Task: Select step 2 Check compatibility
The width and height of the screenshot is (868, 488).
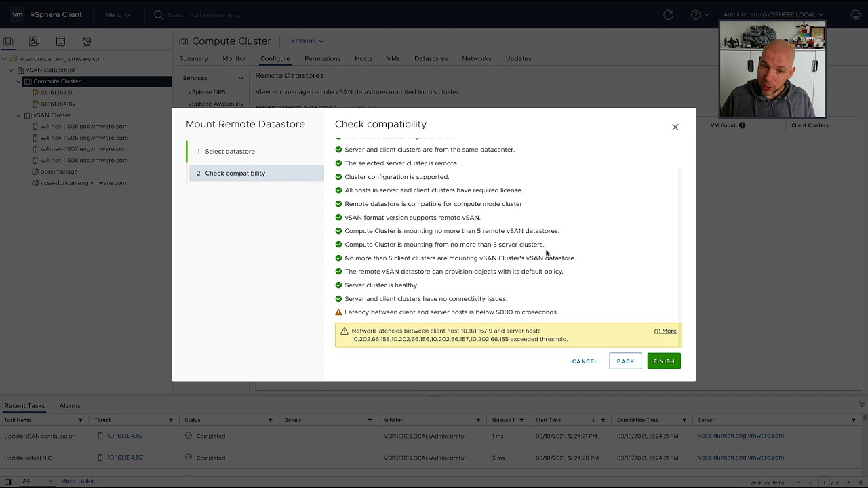Action: click(x=256, y=173)
